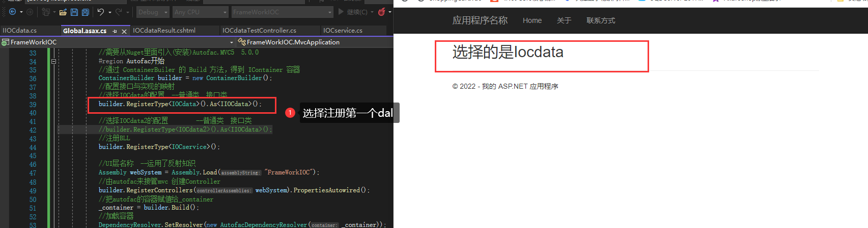The width and height of the screenshot is (868, 228).
Task: Expand the Hot Reload options arrow
Action: [390, 12]
